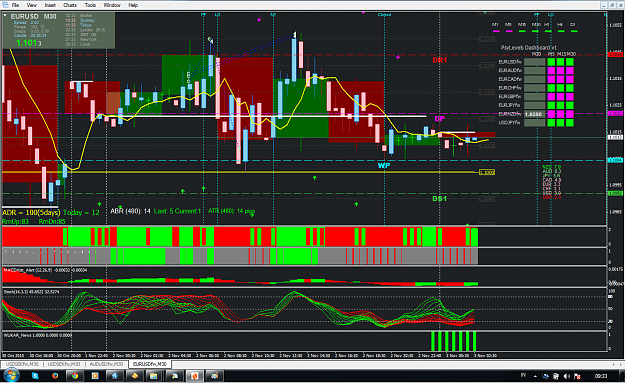Open the File menu
The height and width of the screenshot is (391, 625).
pyautogui.click(x=15, y=5)
